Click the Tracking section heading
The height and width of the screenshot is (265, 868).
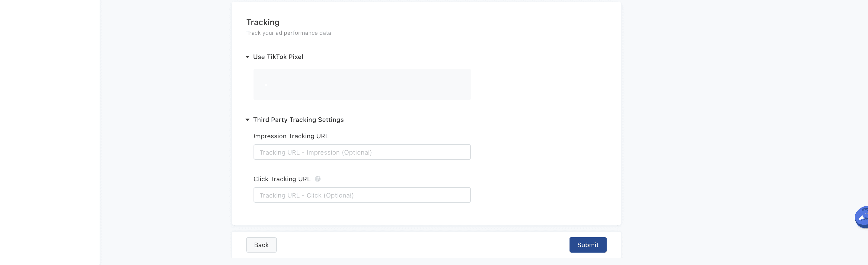pos(263,22)
